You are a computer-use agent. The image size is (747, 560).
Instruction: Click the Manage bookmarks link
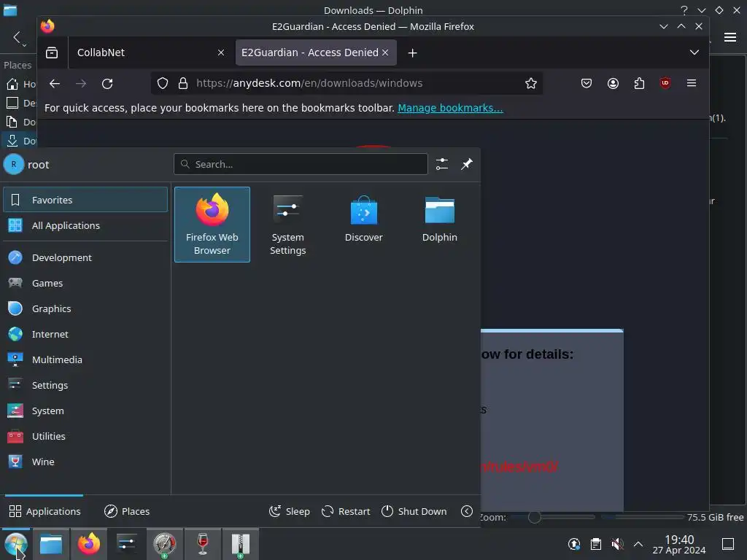point(450,108)
